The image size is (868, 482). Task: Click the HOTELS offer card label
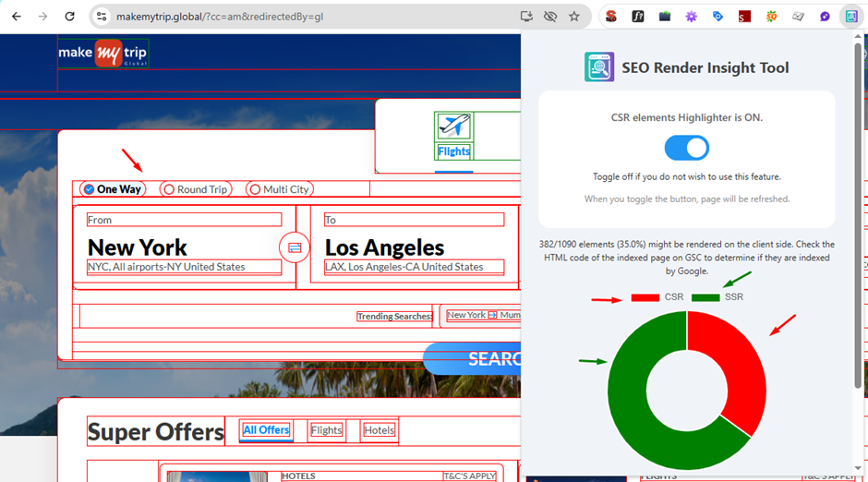298,476
